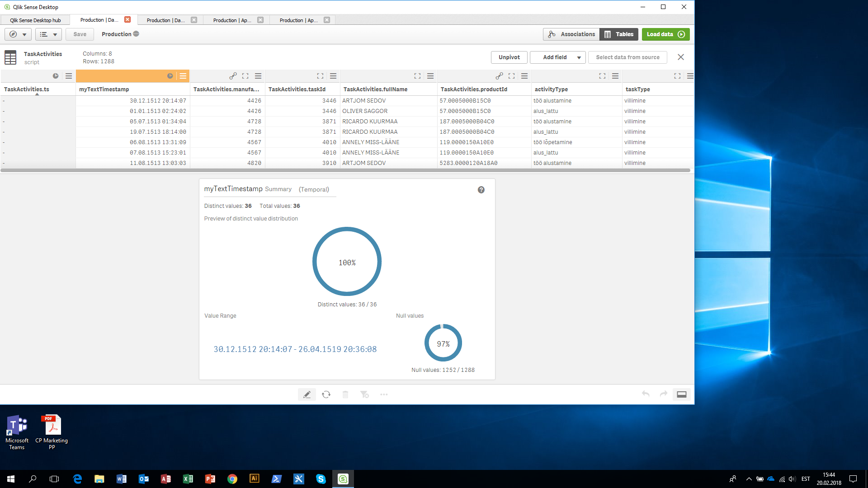Screen dimensions: 868x488
Task: Open Windows Start menu
Action: 11,479
